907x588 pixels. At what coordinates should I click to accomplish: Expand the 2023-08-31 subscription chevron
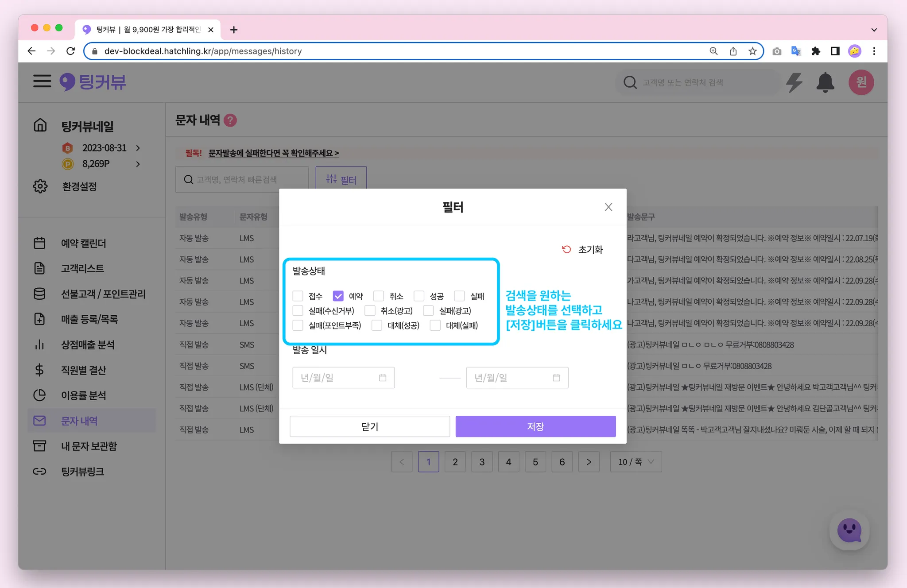click(x=138, y=148)
